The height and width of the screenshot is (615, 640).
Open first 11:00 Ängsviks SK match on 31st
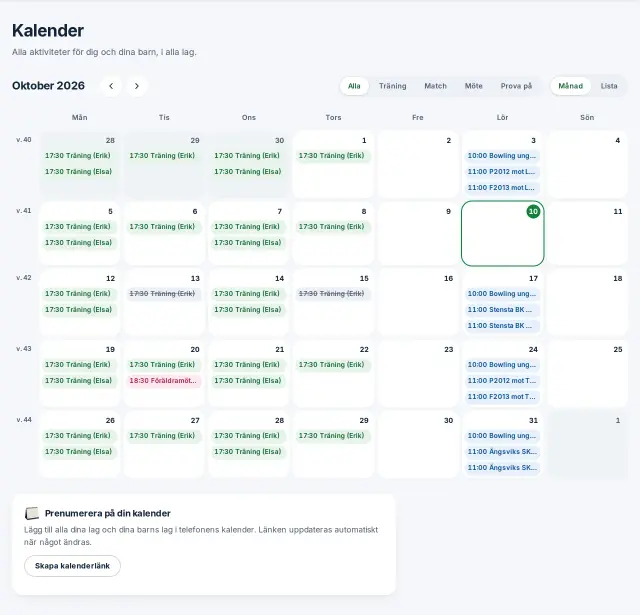click(x=502, y=452)
